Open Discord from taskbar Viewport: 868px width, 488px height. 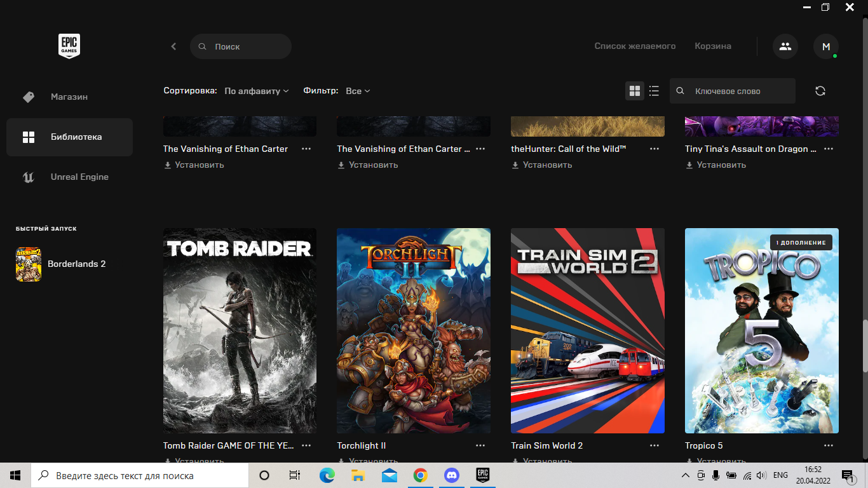[x=452, y=475]
